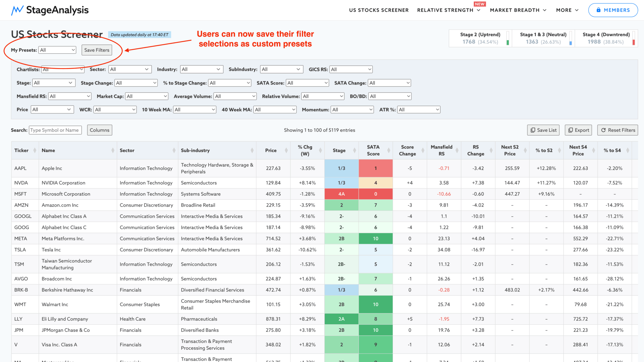Click the Stage 1 & 3 (Neutral) card
The image size is (644, 362).
(x=543, y=38)
